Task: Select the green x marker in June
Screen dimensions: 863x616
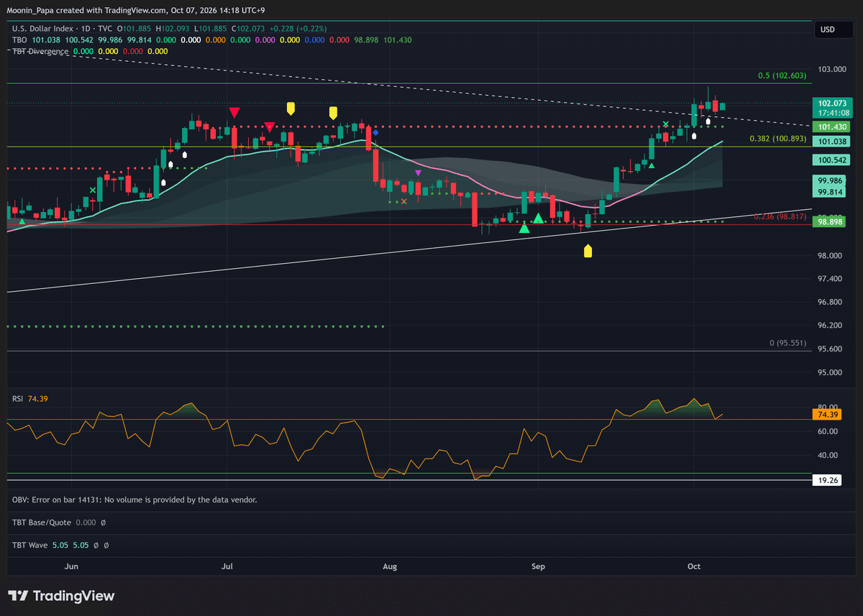Action: tap(93, 190)
